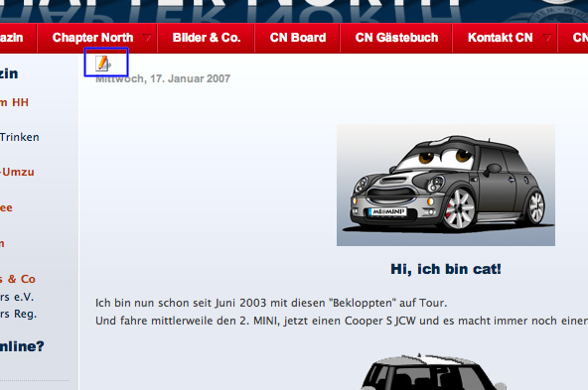Image resolution: width=588 pixels, height=390 pixels.
Task: Expand the Kontakt CN dropdown arrow
Action: (547, 38)
